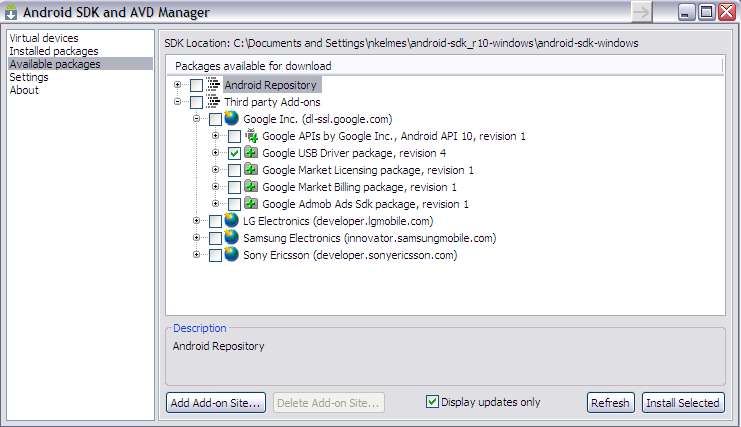
Task: Click the Google Inc. globe icon
Action: (232, 118)
